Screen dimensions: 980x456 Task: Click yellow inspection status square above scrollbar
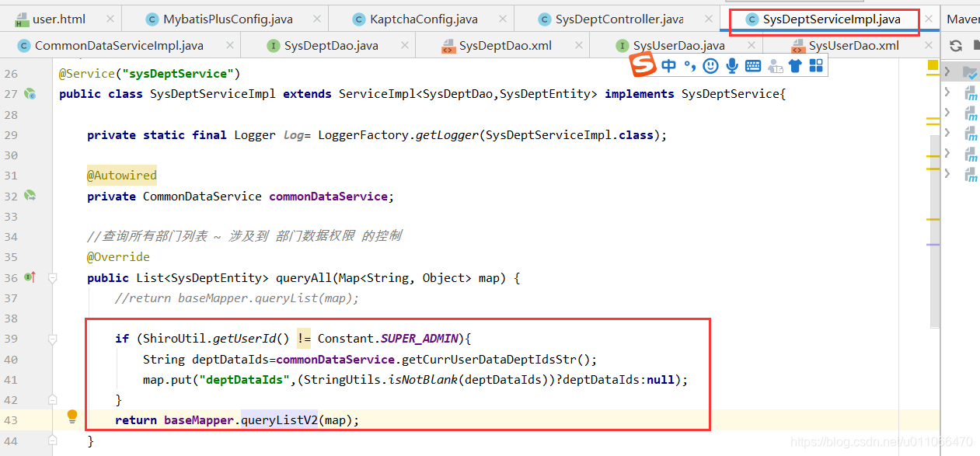(933, 66)
